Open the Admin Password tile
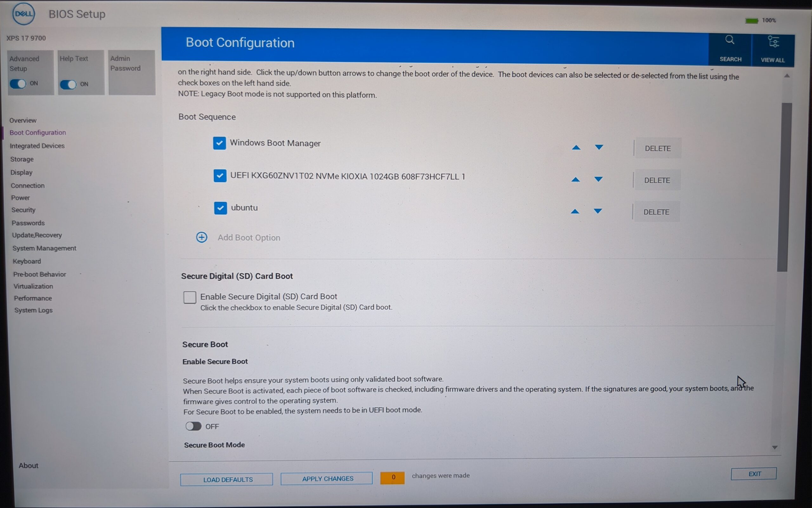 pos(132,72)
